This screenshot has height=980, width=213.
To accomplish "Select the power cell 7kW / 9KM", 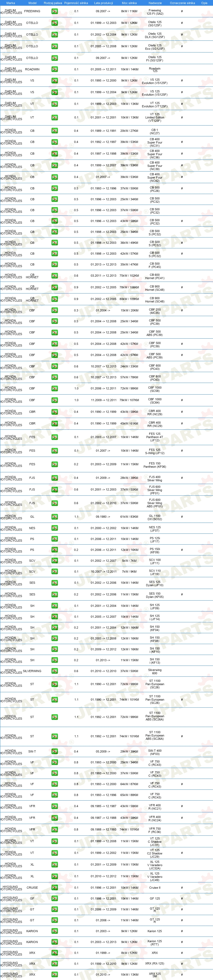I will click(130, 572).
